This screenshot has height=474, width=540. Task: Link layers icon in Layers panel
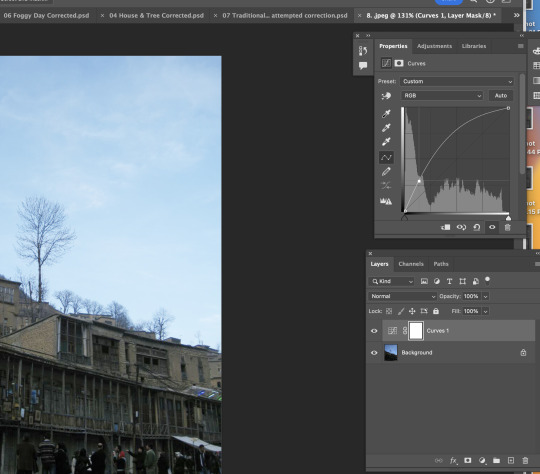438,461
